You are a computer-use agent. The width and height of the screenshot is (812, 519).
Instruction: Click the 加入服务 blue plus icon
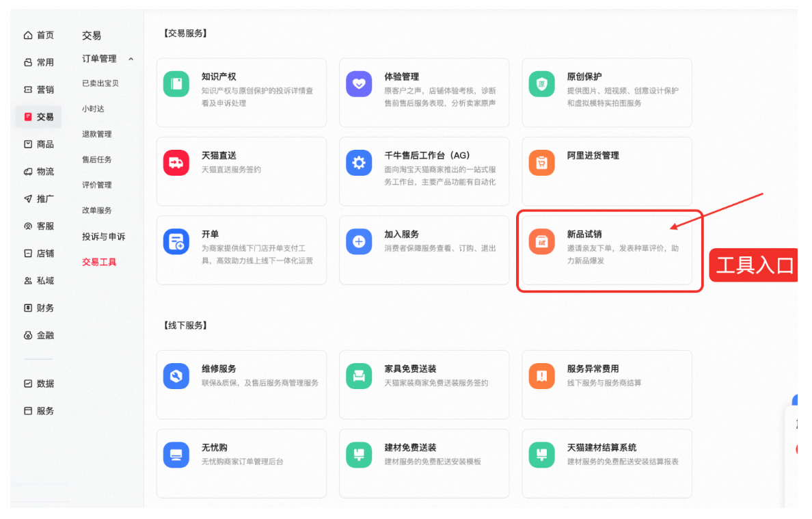[359, 241]
